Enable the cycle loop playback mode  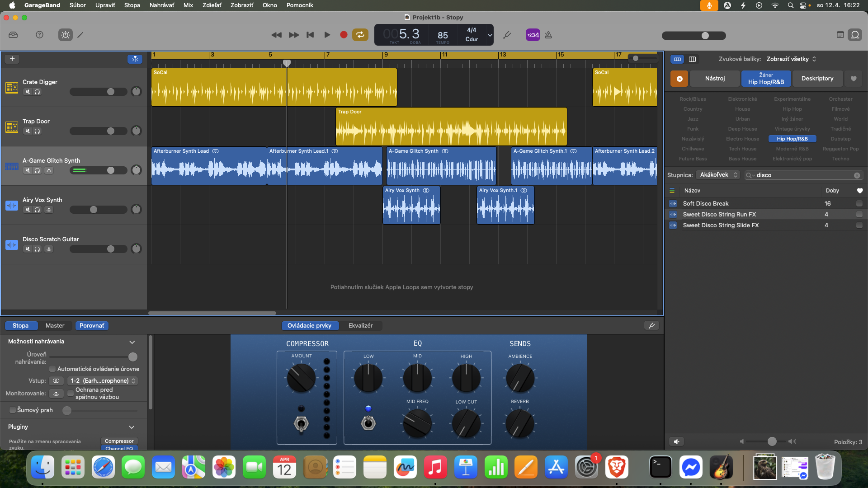(360, 34)
